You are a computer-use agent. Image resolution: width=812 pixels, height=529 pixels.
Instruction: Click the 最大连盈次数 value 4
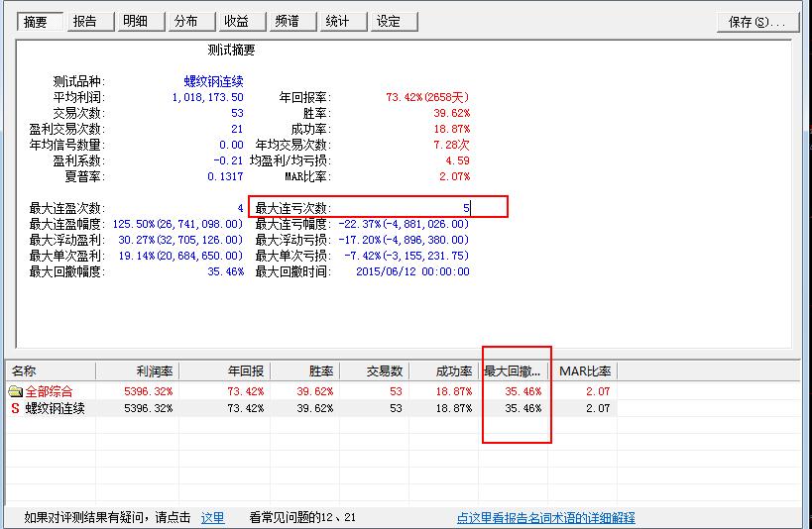tap(240, 209)
